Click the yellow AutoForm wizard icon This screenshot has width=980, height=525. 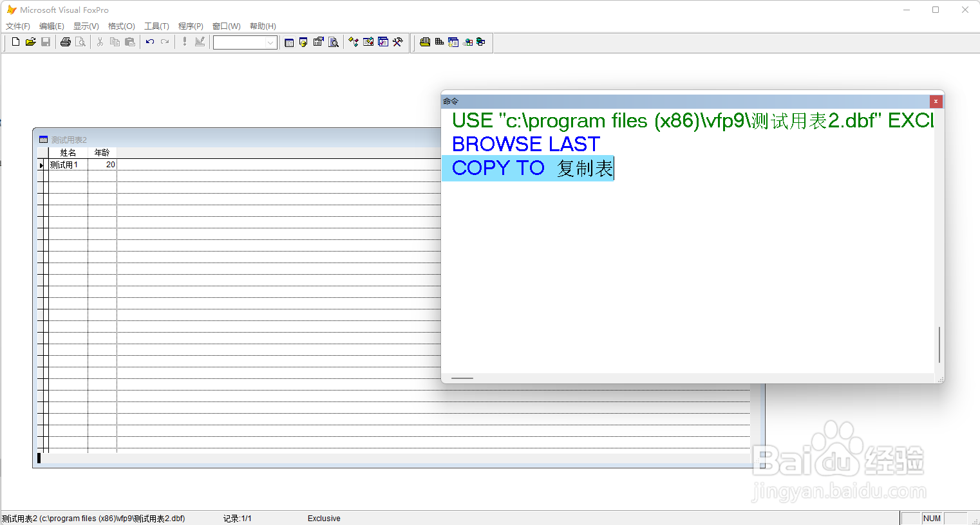click(x=424, y=42)
